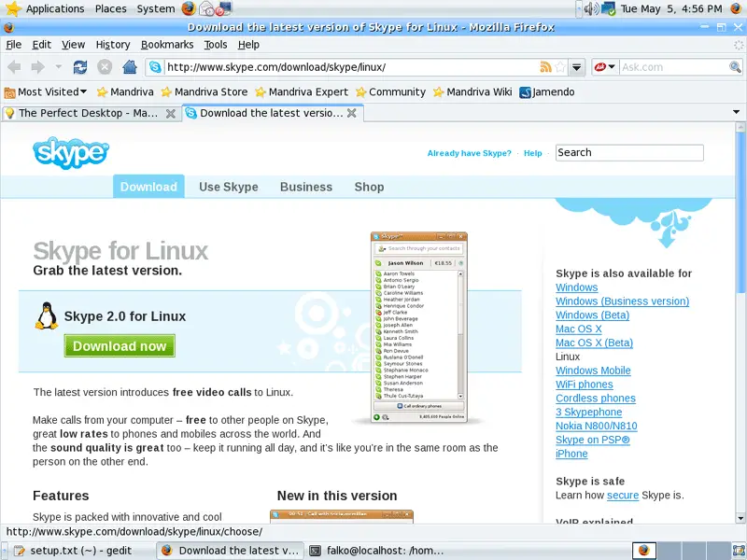The height and width of the screenshot is (560, 747).
Task: Click the address bar URL field
Action: (x=352, y=67)
